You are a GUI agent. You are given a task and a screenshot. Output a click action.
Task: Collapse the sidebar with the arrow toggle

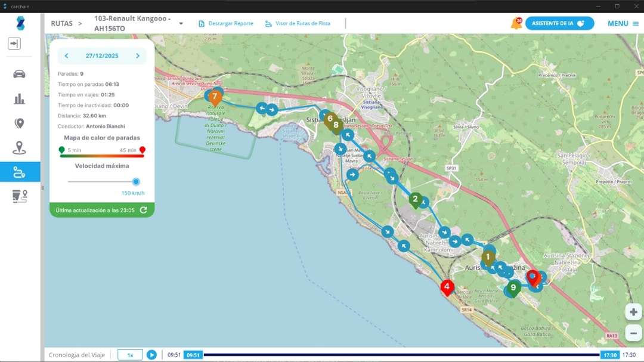pyautogui.click(x=13, y=42)
